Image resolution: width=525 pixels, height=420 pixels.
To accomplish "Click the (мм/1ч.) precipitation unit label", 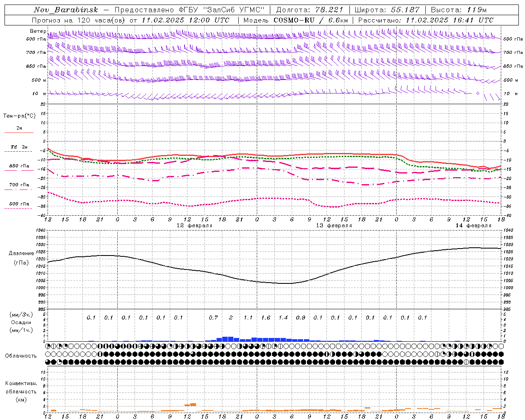I will coord(21,330).
